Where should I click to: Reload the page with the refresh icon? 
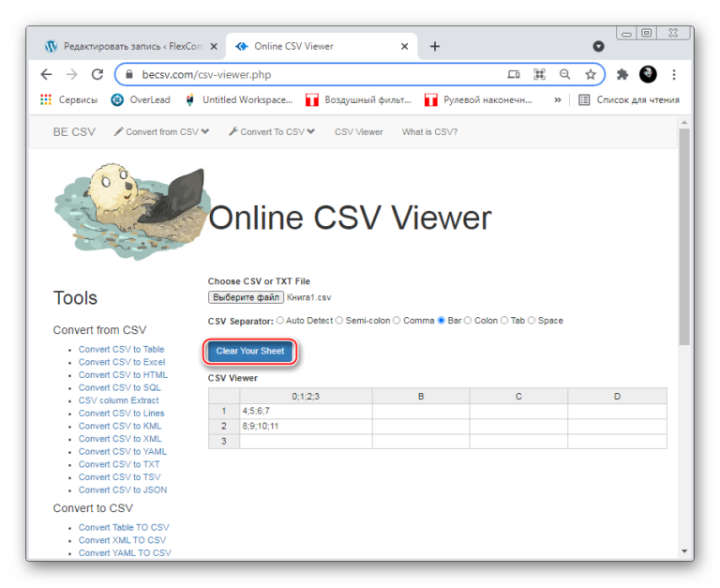point(97,74)
